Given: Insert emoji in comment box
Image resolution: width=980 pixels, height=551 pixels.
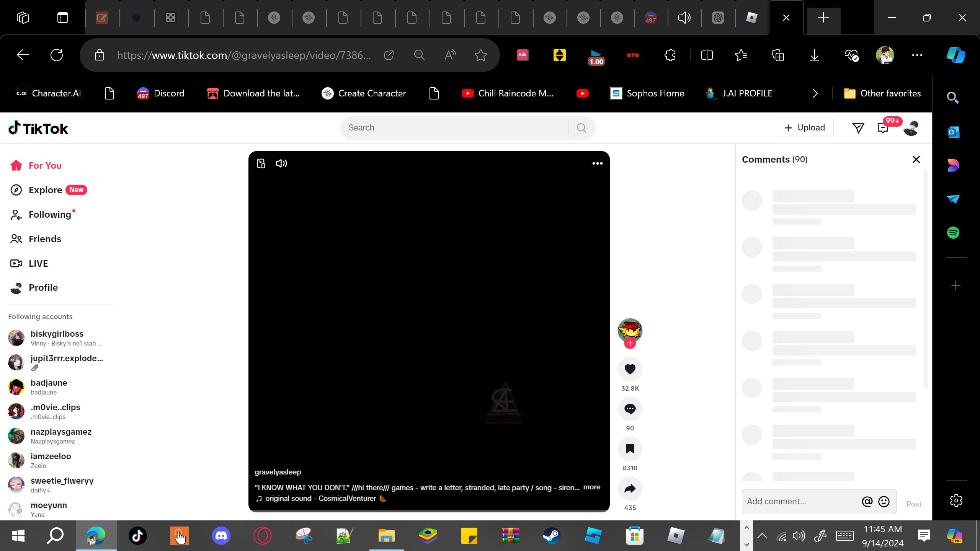Looking at the screenshot, I should click(884, 501).
